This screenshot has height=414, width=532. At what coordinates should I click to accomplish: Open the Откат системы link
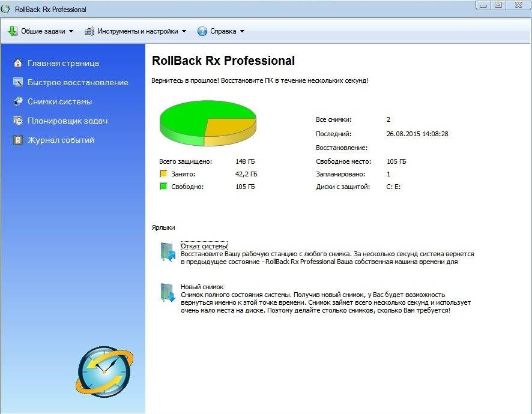[x=204, y=246]
